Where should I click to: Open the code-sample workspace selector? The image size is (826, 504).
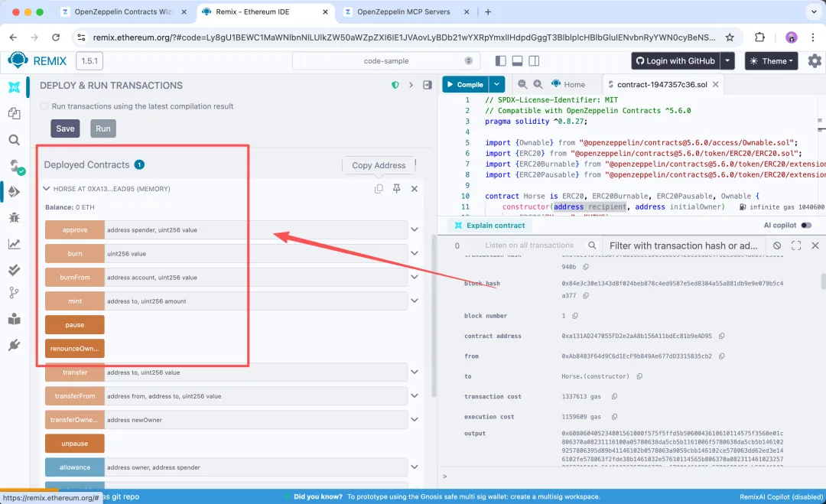386,61
